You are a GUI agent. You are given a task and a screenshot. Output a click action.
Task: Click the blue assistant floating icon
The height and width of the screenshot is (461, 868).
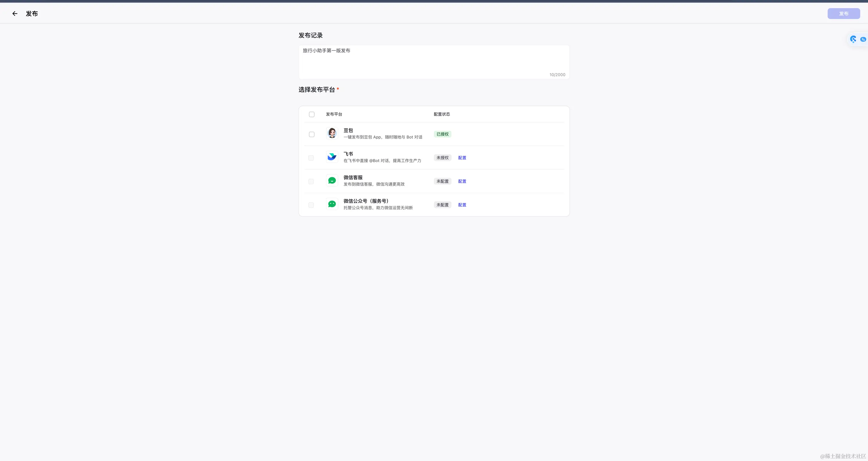(x=853, y=39)
